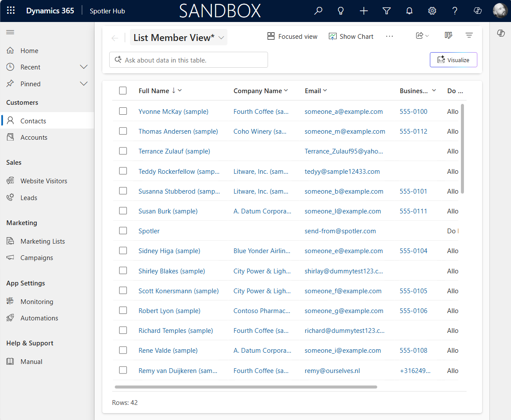The width and height of the screenshot is (511, 420).
Task: Check the Spotler row checkbox
Action: point(123,231)
